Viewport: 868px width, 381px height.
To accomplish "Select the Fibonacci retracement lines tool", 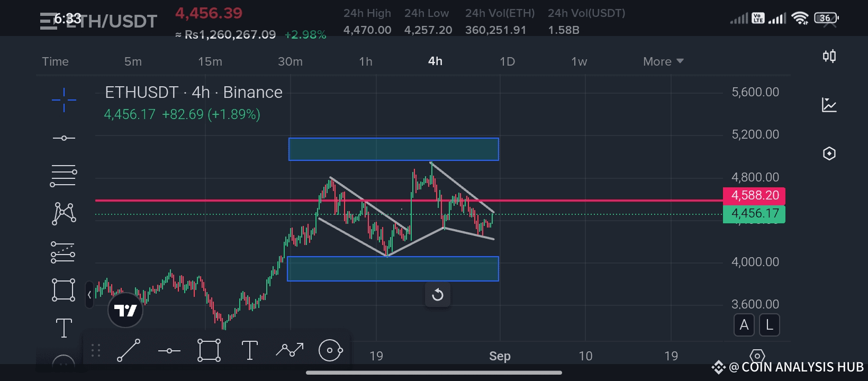I will 64,176.
